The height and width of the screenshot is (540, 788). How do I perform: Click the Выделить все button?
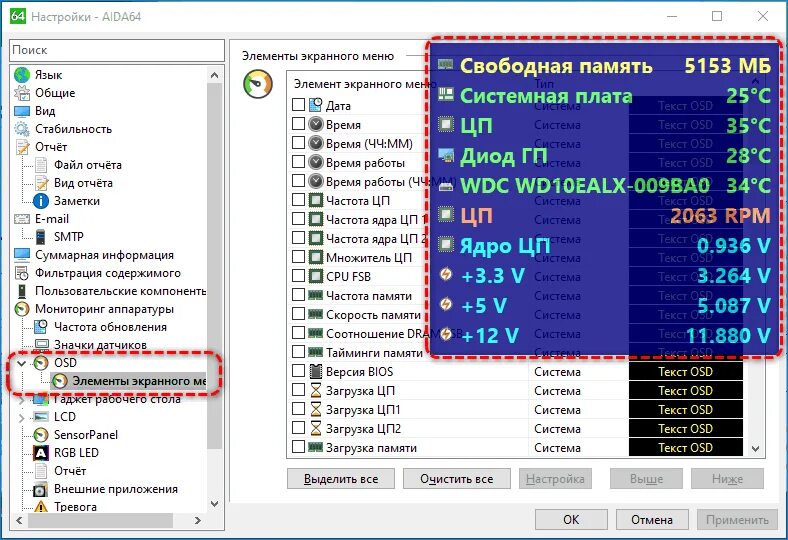click(x=341, y=479)
